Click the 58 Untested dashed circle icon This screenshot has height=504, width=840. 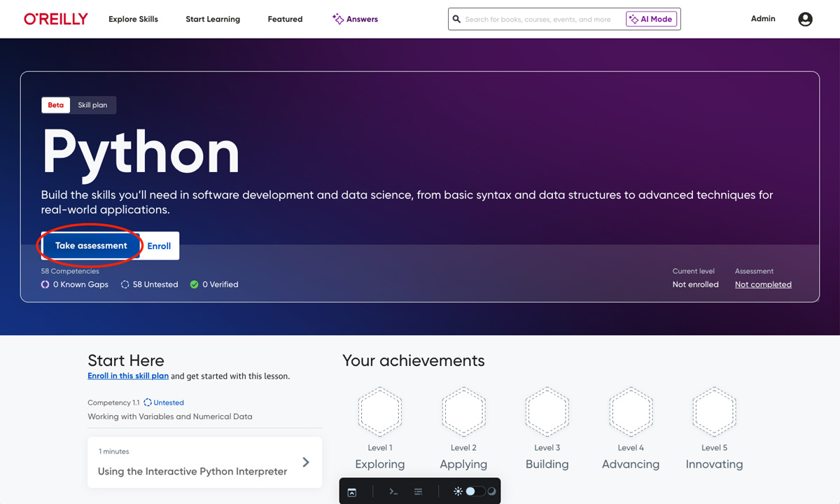click(x=125, y=284)
